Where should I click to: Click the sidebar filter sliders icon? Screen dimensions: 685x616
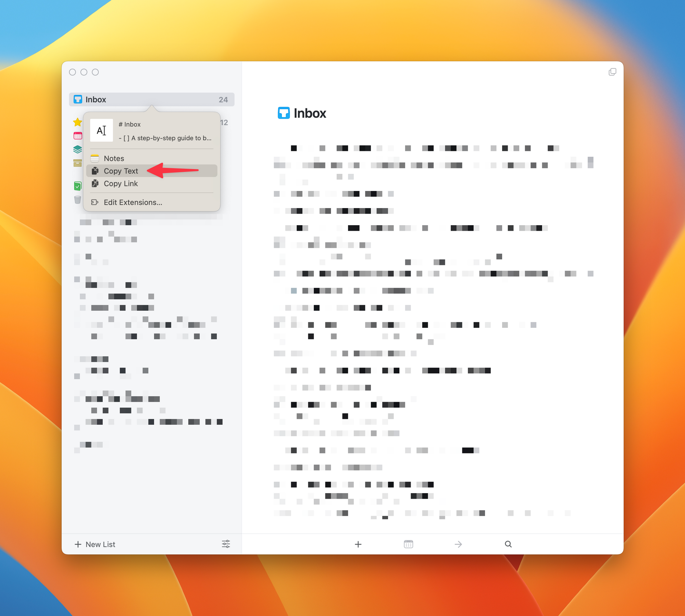226,544
